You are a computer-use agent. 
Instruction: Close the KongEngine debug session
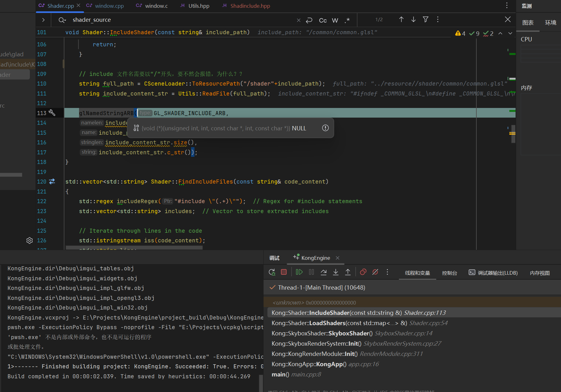click(x=338, y=258)
